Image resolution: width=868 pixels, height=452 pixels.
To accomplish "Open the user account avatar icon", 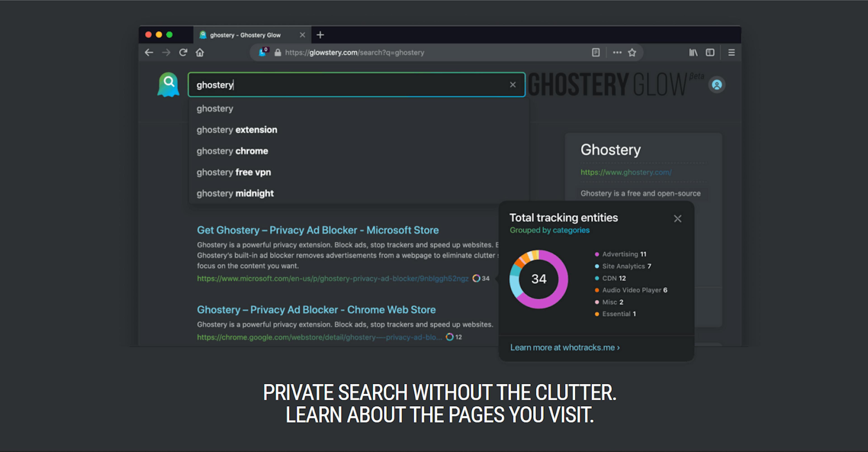I will (717, 85).
